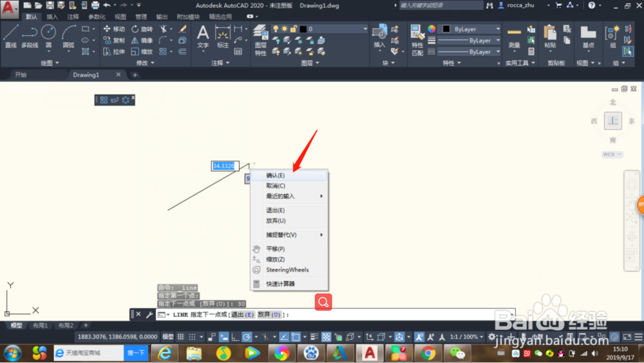Viewport: 644px width, 363px height.
Task: Select the Arc (圆弧) tool
Action: coord(68,36)
